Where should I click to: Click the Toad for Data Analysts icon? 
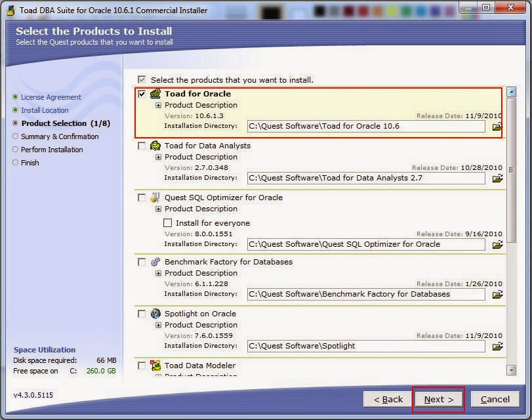coord(155,146)
